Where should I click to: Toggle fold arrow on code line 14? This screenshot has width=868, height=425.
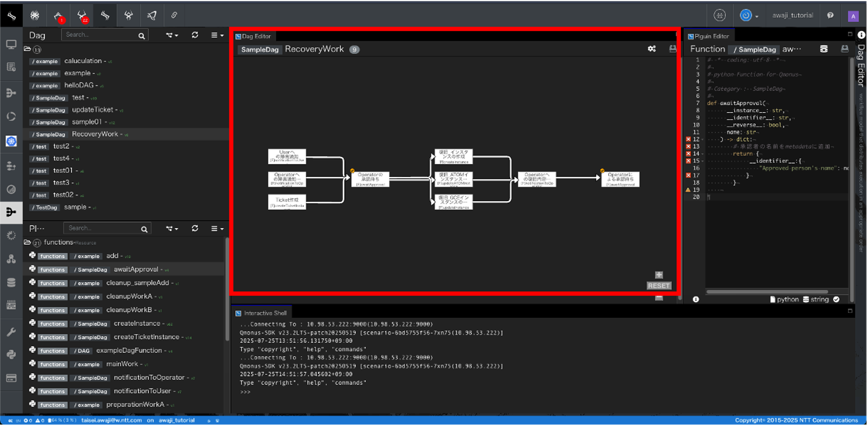702,154
